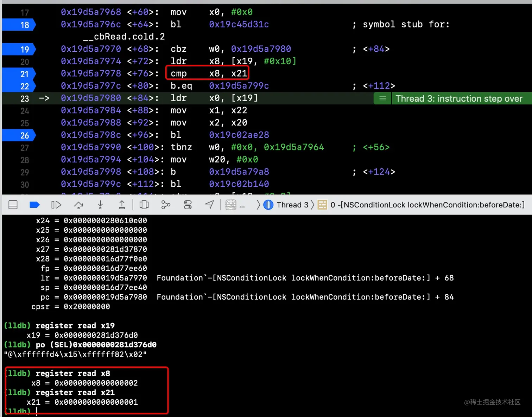The height and width of the screenshot is (417, 532).
Task: Deactivate all breakpoints in the debug bar
Action: [x=34, y=205]
